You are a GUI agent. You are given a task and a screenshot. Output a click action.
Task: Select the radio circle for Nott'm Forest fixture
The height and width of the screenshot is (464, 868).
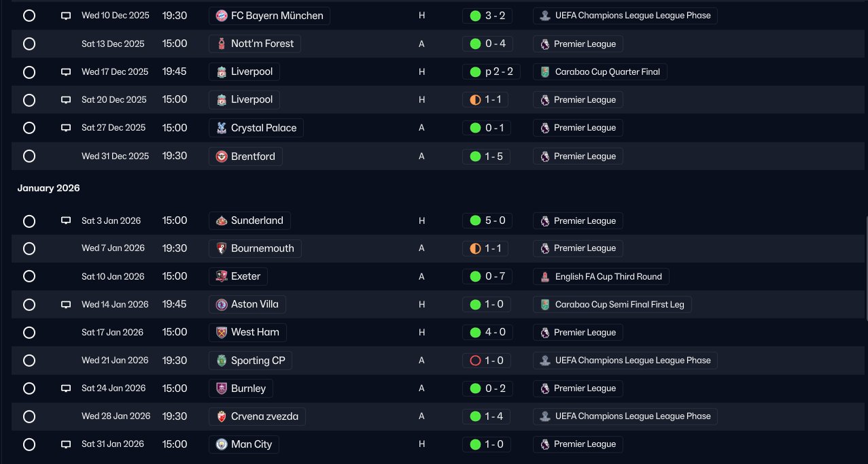coord(29,44)
